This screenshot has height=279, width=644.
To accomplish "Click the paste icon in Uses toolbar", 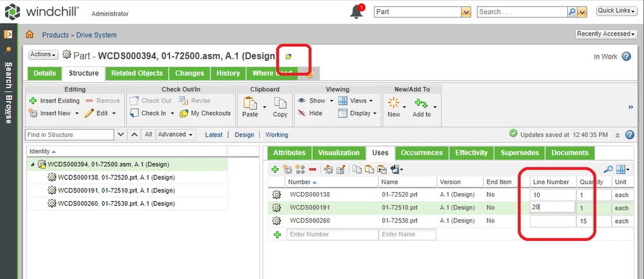I will pyautogui.click(x=369, y=169).
